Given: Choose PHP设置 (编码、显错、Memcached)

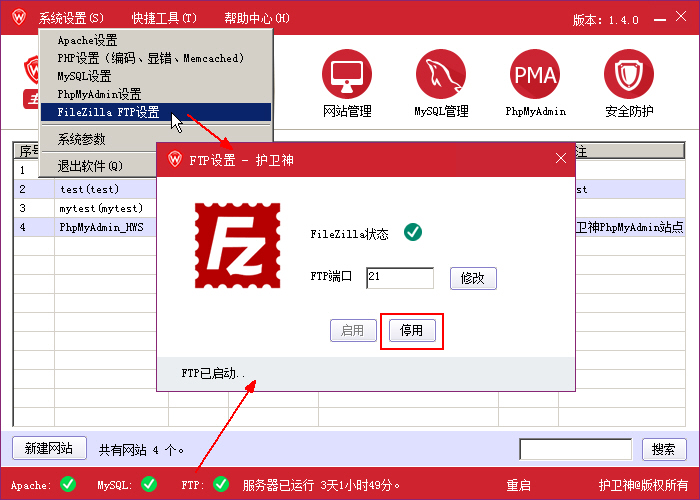Looking at the screenshot, I should pyautogui.click(x=156, y=58).
